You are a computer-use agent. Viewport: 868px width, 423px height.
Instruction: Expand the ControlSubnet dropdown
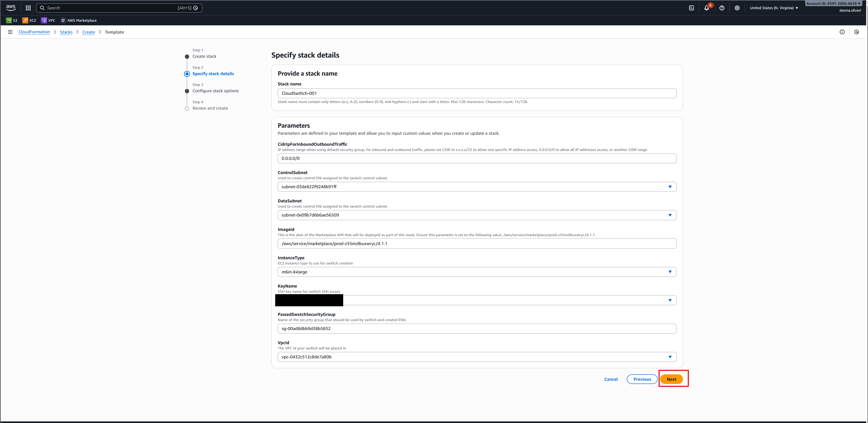pyautogui.click(x=476, y=187)
